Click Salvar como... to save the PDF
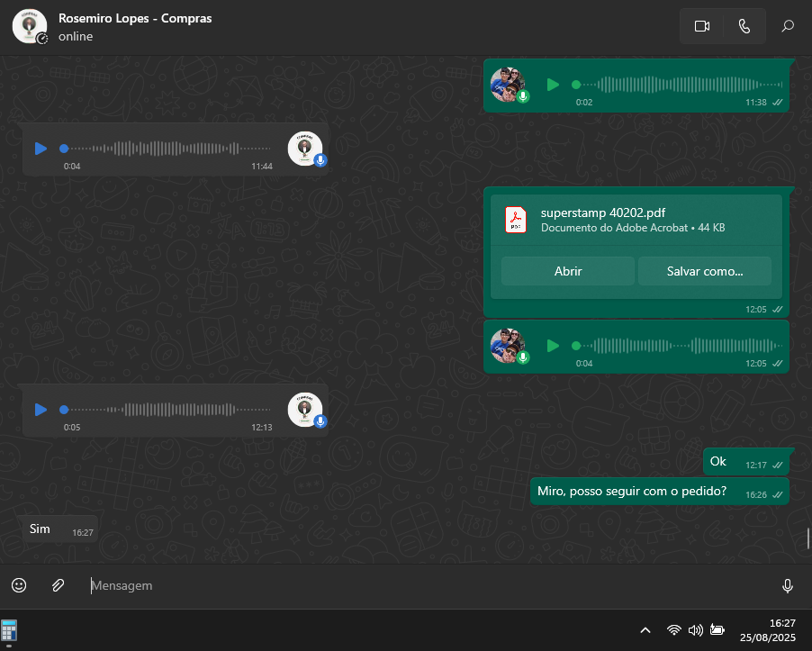 [x=704, y=271]
